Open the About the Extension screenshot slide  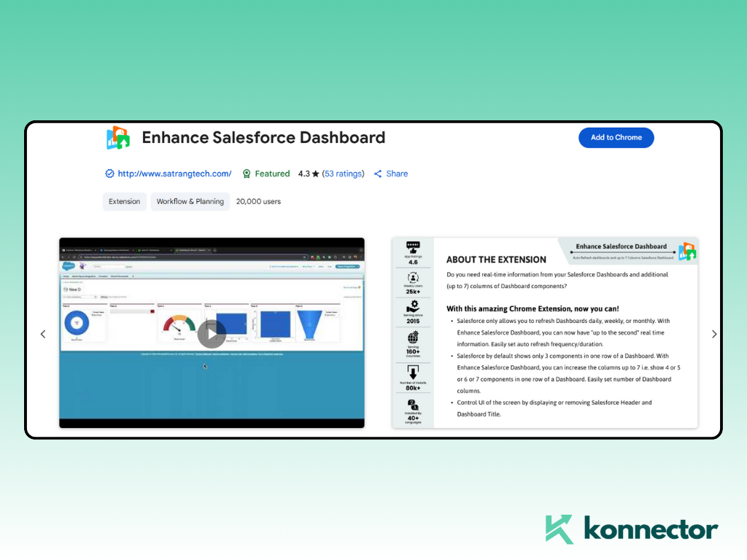[544, 332]
